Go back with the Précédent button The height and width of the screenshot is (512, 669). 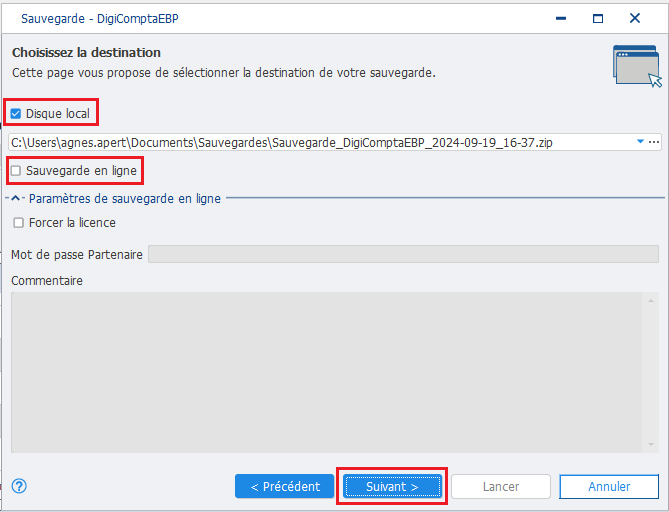pos(285,486)
